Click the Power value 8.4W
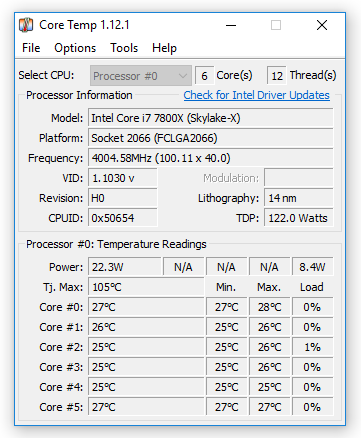361x438 pixels. pyautogui.click(x=313, y=267)
